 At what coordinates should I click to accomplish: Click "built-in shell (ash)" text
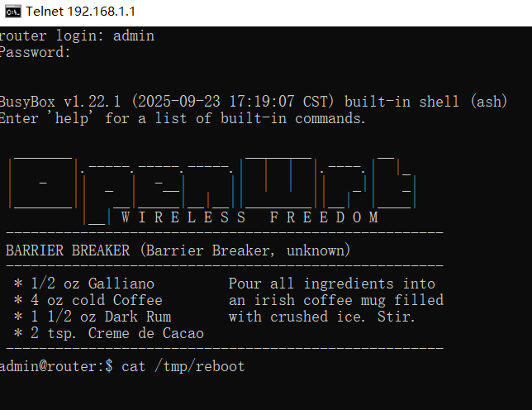425,102
